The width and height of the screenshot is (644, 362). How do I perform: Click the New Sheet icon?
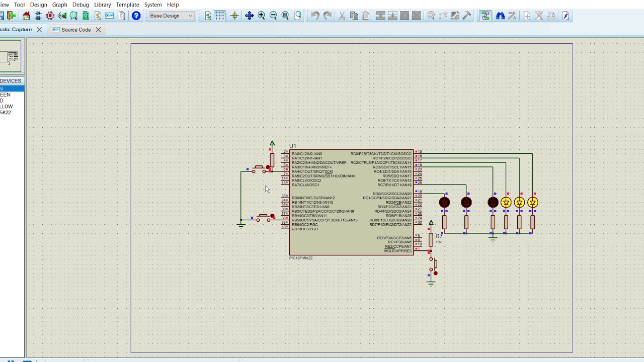[x=527, y=16]
